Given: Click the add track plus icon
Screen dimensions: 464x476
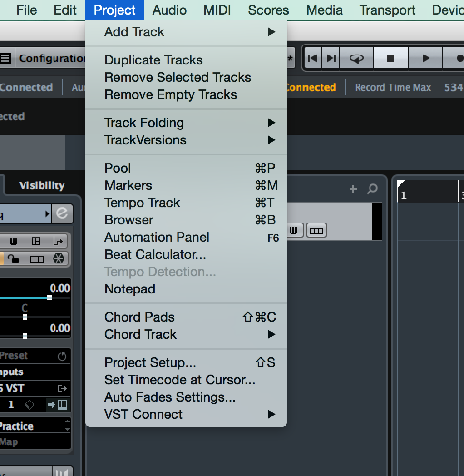Looking at the screenshot, I should (x=353, y=189).
